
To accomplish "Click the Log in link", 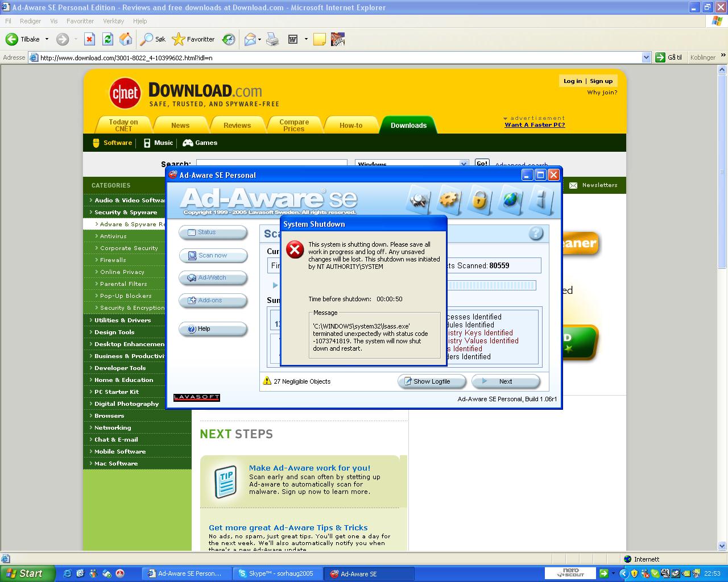I will click(x=573, y=81).
